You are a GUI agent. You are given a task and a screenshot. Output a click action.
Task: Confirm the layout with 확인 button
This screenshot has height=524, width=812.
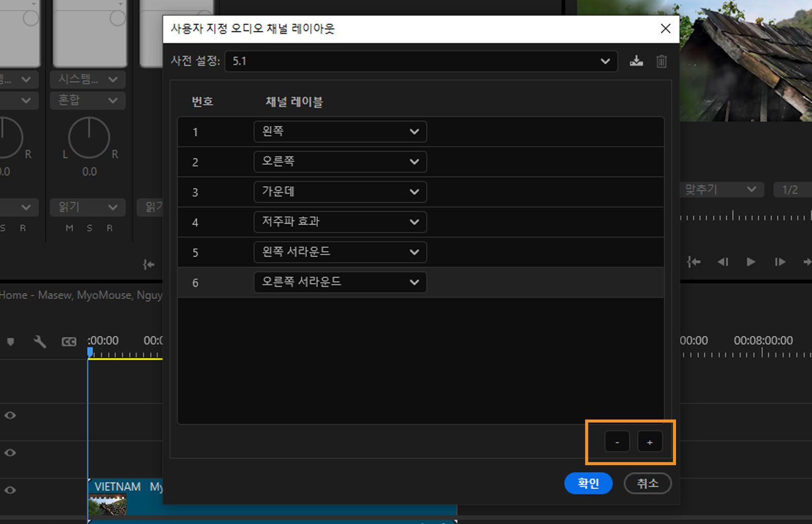[588, 483]
